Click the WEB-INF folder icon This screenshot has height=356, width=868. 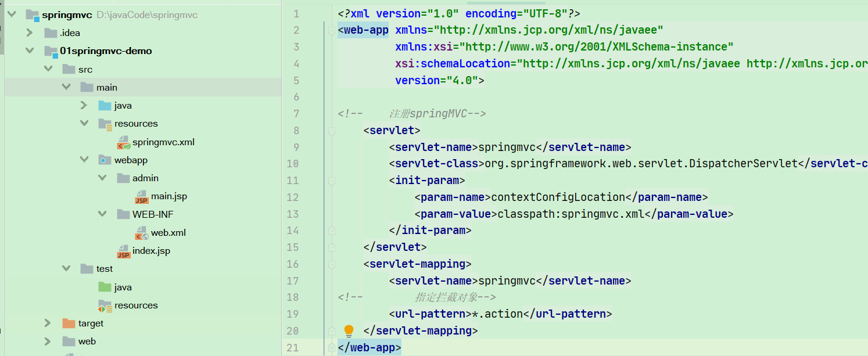123,214
